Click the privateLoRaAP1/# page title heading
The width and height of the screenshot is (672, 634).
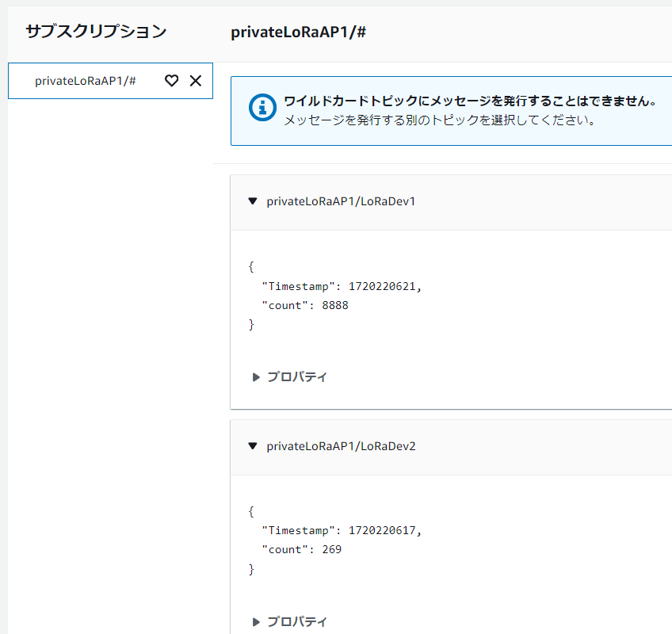(x=298, y=32)
